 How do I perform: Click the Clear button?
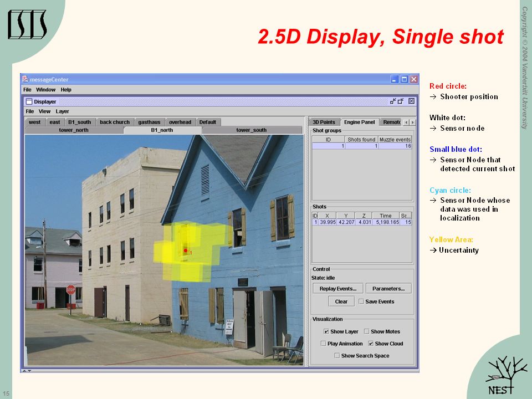pyautogui.click(x=341, y=301)
